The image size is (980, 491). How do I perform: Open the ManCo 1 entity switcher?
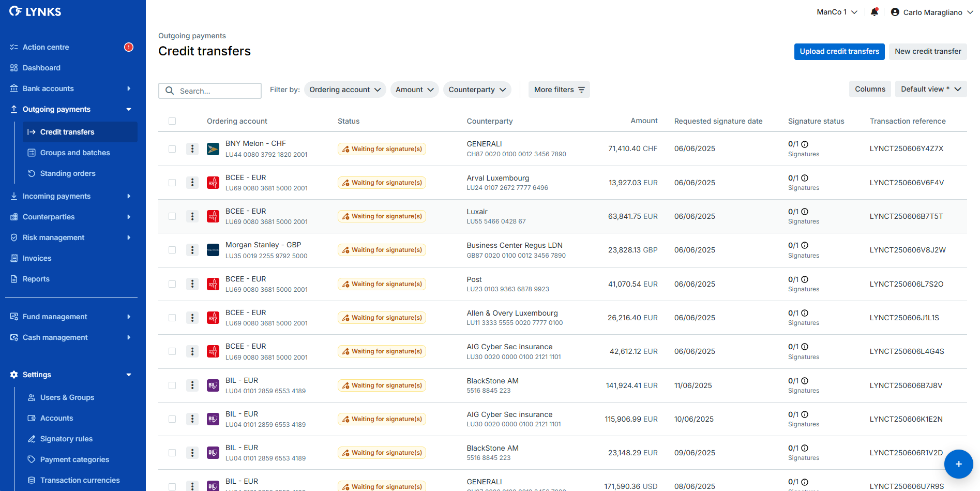837,12
